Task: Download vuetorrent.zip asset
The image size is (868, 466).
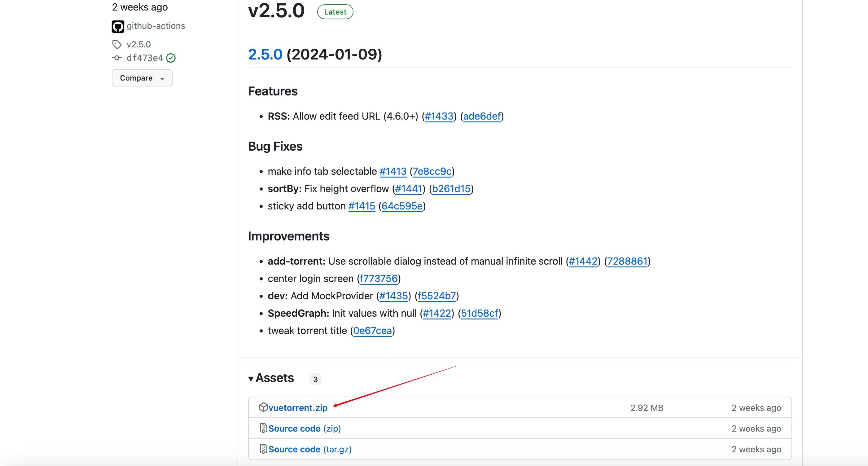Action: tap(298, 408)
